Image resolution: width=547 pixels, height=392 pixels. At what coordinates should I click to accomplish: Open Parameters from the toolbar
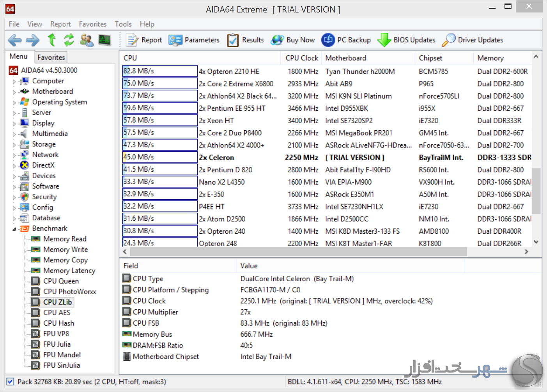click(194, 40)
